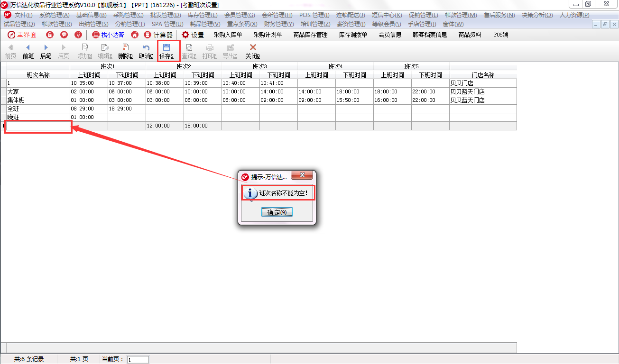Click the POS端 shortcut

click(x=501, y=35)
